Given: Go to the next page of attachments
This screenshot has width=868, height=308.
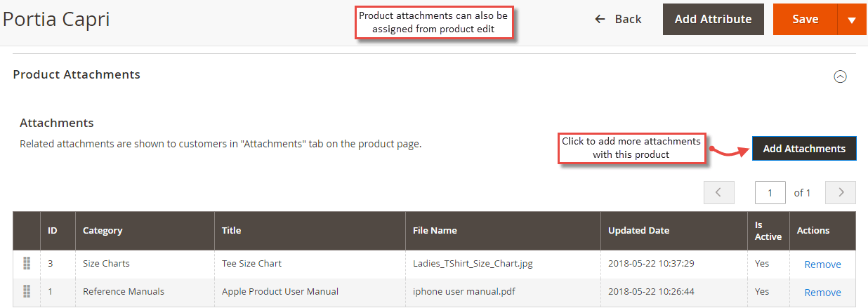Looking at the screenshot, I should 841,192.
